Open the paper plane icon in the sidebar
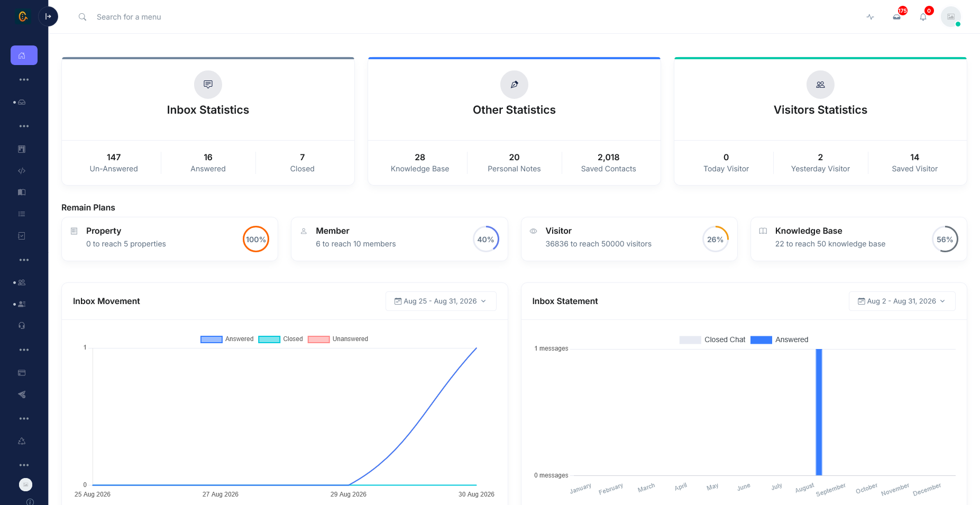 click(x=22, y=394)
